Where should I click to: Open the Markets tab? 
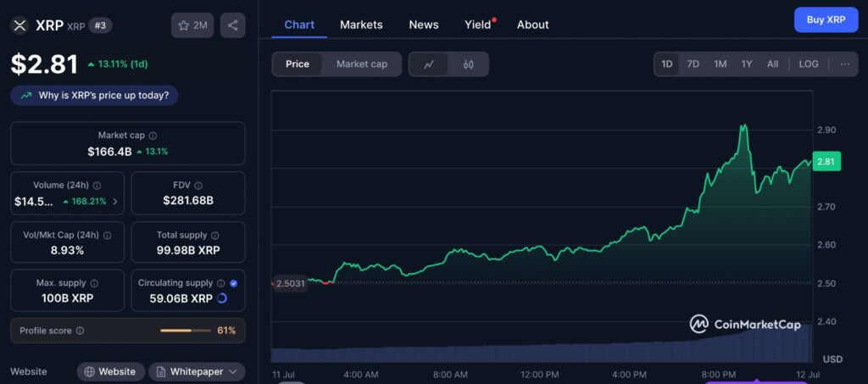tap(361, 25)
